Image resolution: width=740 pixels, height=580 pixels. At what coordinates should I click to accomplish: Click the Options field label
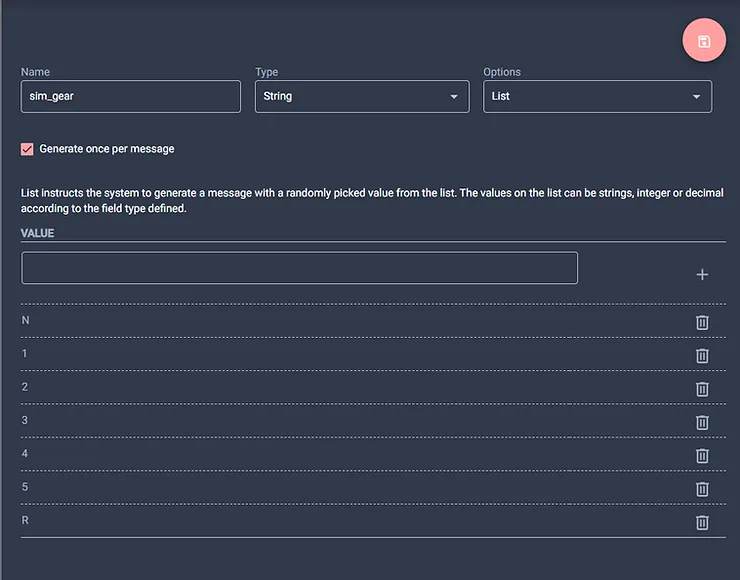(502, 72)
